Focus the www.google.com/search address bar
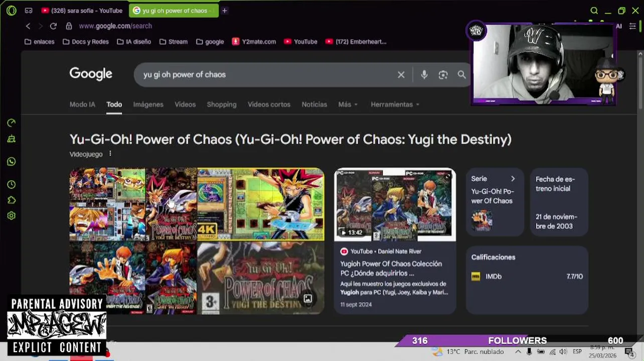The image size is (644, 361). [115, 26]
